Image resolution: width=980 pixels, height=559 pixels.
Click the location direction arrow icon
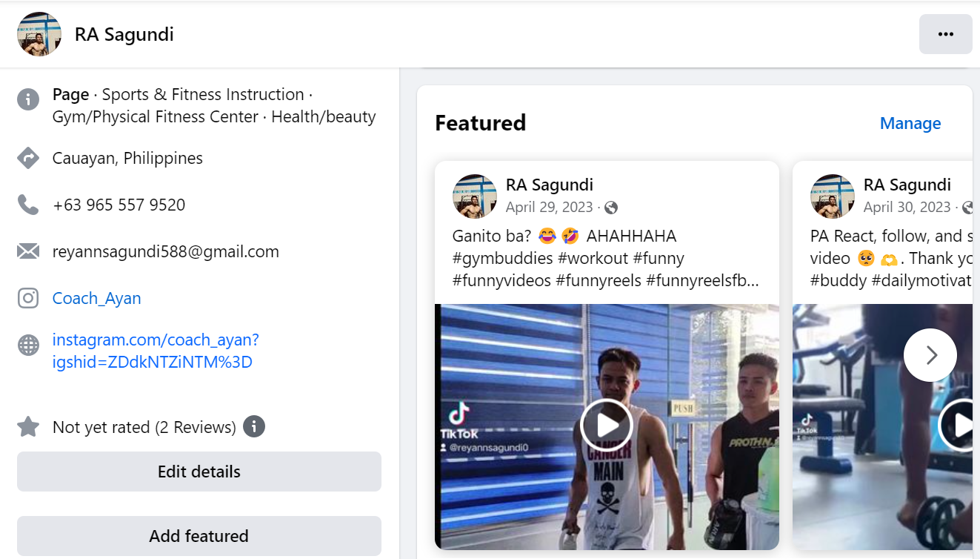tap(28, 158)
